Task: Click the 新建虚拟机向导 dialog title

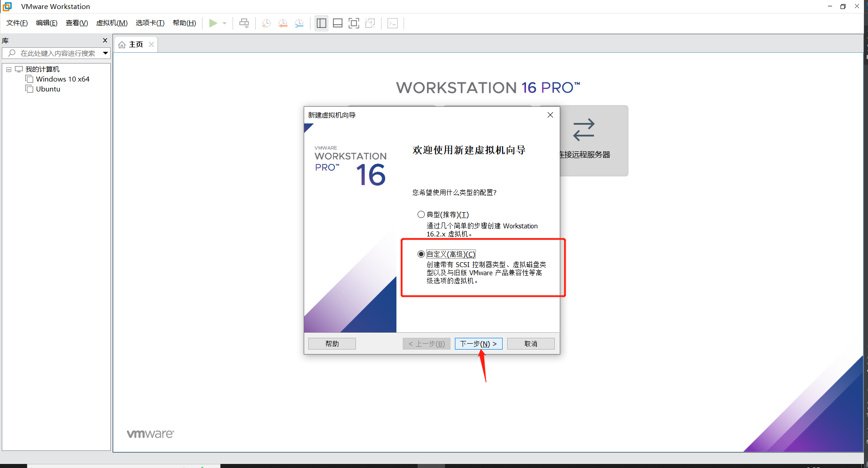Action: (x=332, y=115)
